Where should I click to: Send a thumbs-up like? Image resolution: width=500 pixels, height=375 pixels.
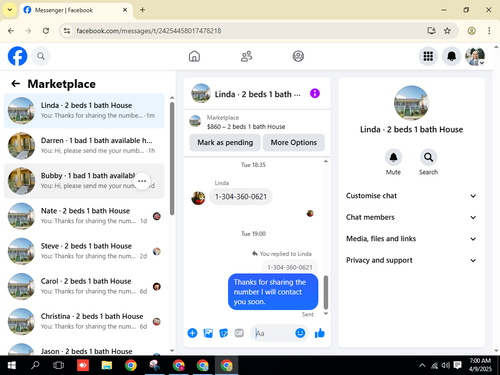tap(320, 333)
